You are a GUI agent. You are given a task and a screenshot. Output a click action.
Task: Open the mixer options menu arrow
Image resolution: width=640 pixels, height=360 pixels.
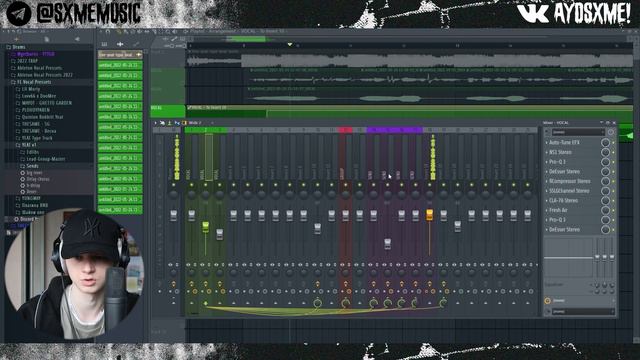(x=155, y=123)
